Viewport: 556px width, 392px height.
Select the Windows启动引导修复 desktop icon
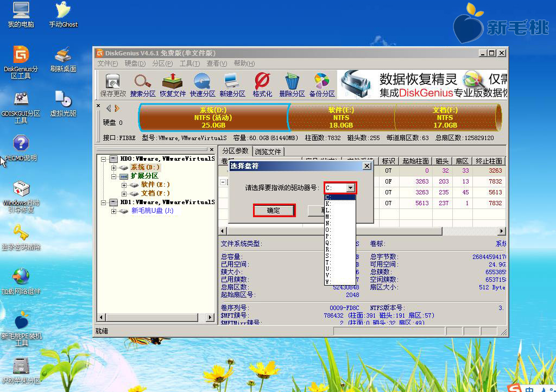[21, 197]
